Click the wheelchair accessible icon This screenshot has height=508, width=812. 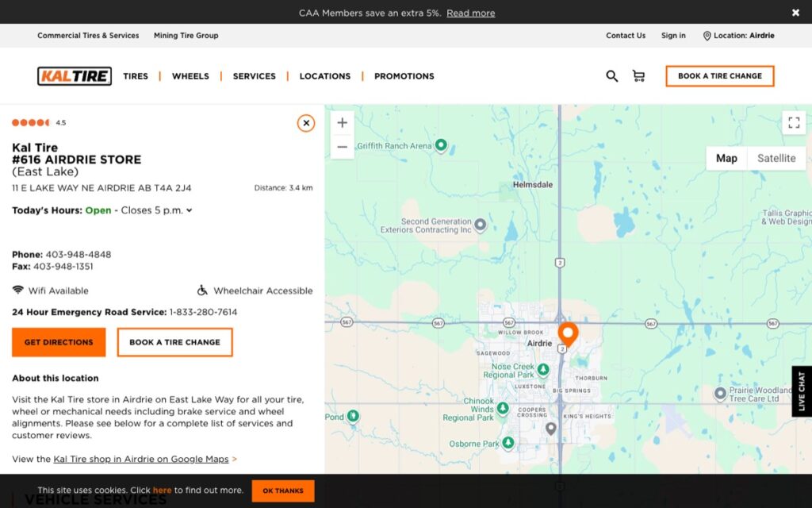pyautogui.click(x=202, y=291)
